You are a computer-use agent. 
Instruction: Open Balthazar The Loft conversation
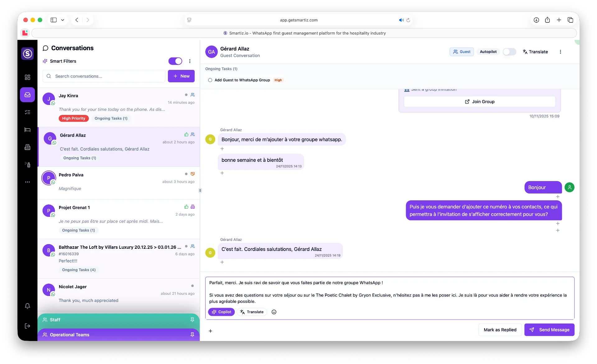(x=118, y=259)
